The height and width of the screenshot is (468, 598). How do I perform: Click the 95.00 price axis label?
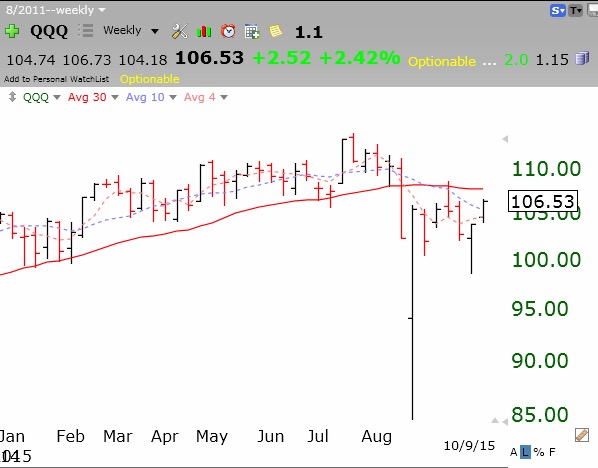540,309
